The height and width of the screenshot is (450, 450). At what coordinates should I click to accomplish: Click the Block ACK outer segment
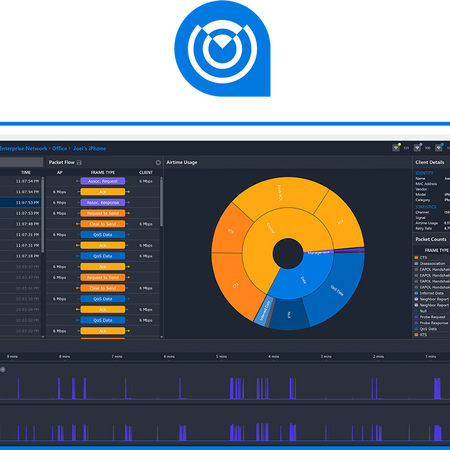click(x=280, y=193)
